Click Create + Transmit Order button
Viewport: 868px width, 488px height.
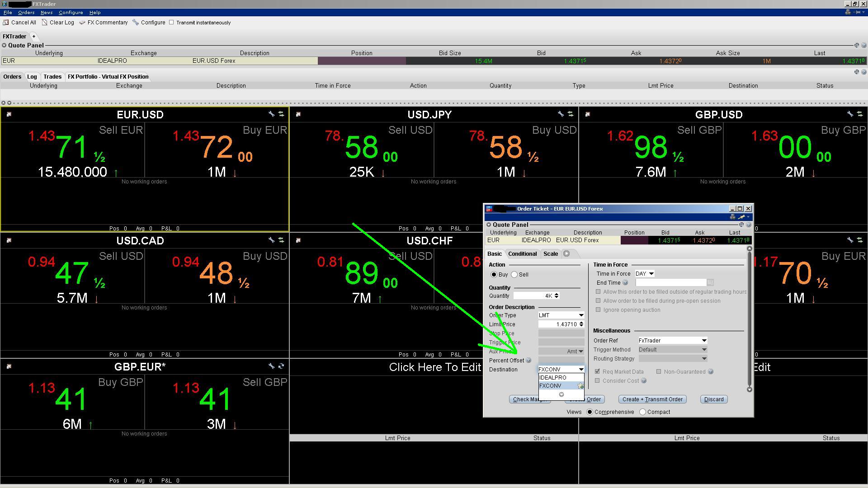(652, 399)
